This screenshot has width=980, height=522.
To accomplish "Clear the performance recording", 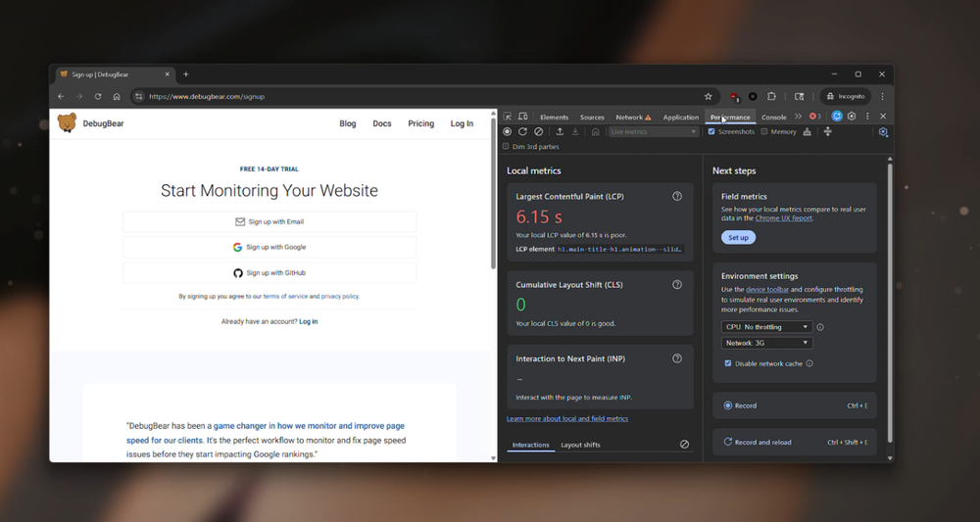I will [x=538, y=132].
